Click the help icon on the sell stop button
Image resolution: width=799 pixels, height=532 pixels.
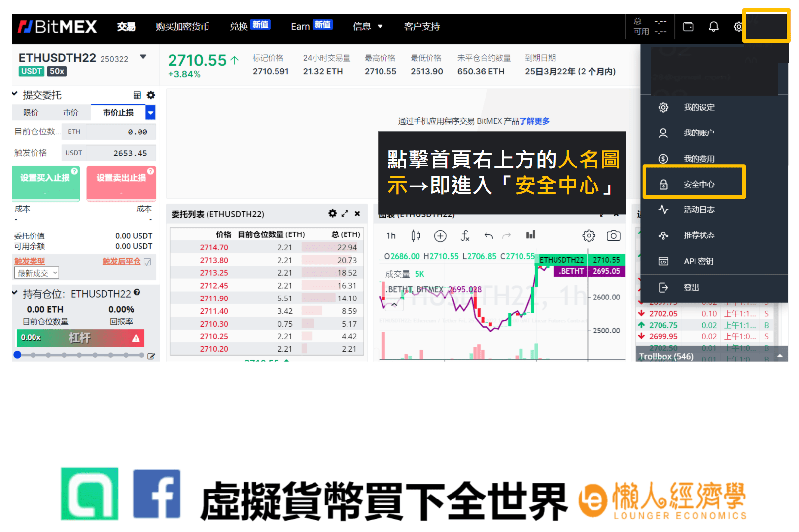(x=151, y=171)
